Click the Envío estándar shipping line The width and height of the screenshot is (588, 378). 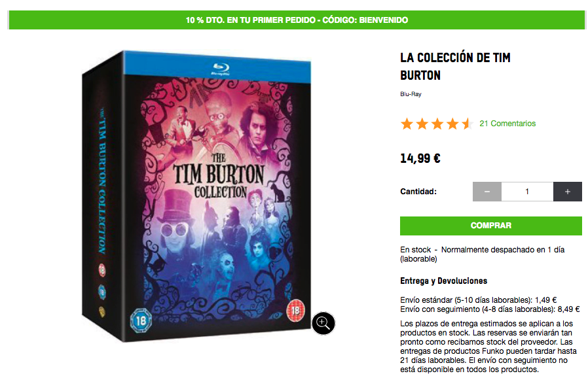point(478,300)
